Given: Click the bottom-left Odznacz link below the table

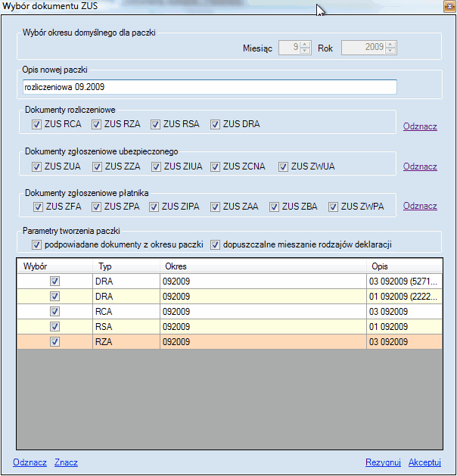Looking at the screenshot, I should click(30, 462).
